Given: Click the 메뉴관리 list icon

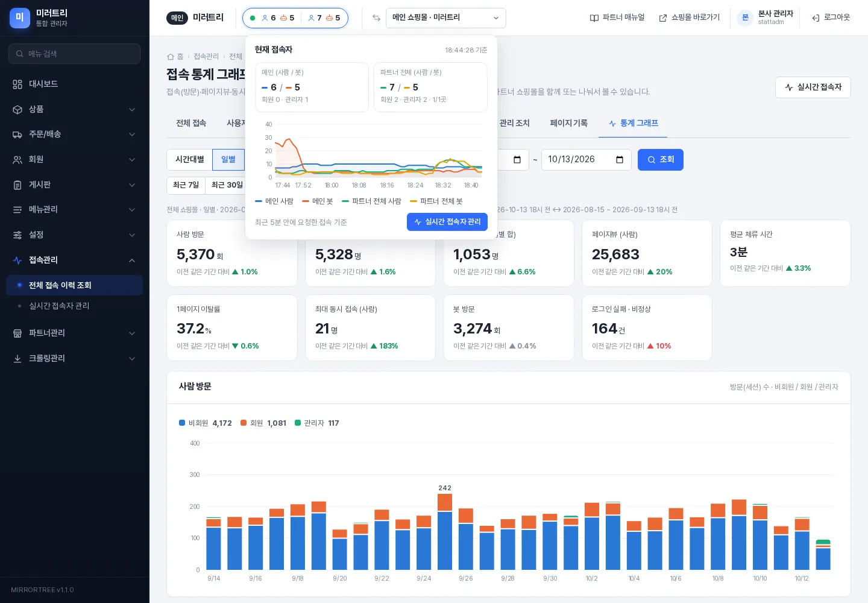Looking at the screenshot, I should point(17,210).
